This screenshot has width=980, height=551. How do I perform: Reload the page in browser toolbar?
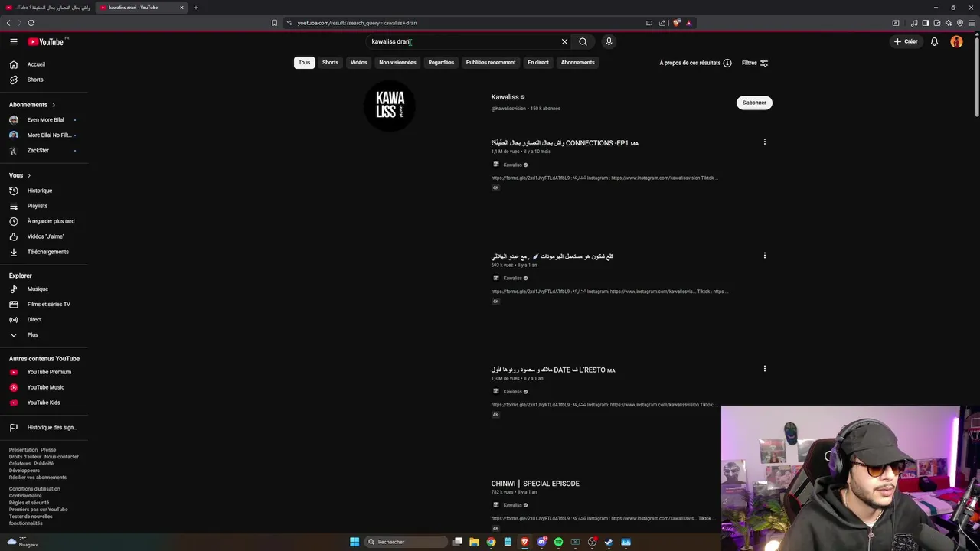pos(31,23)
